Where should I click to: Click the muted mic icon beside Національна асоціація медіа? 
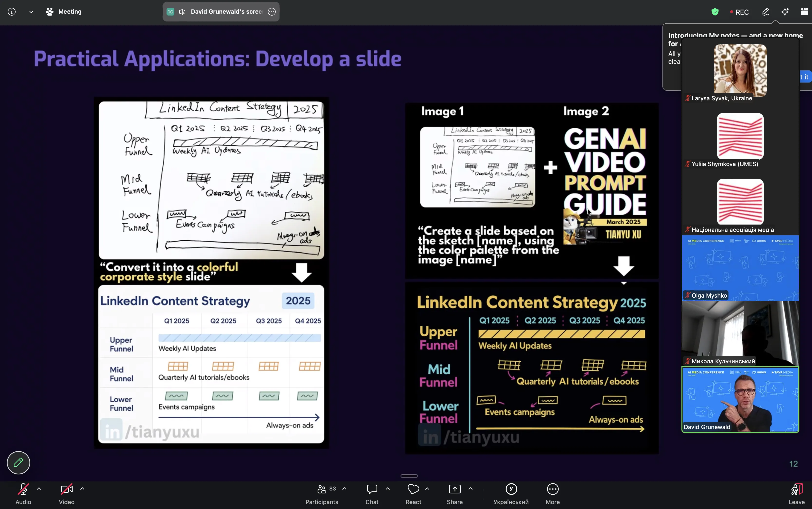[688, 230]
